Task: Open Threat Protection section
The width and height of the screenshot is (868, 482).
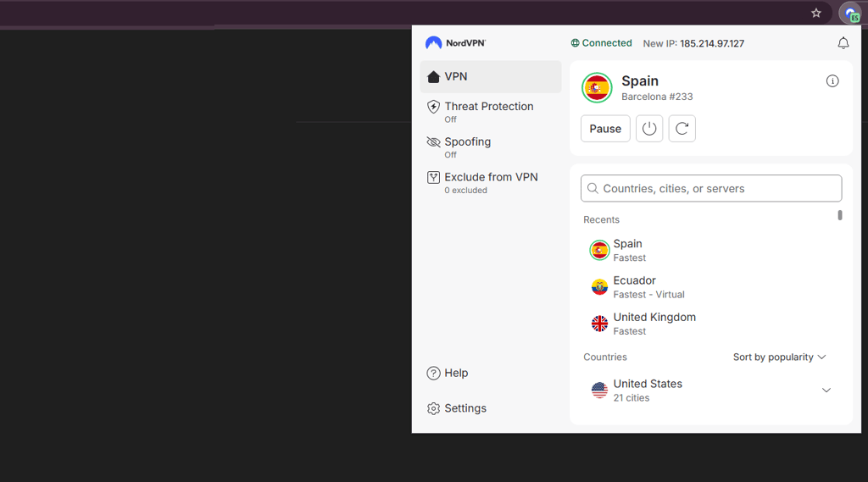Action: point(491,111)
